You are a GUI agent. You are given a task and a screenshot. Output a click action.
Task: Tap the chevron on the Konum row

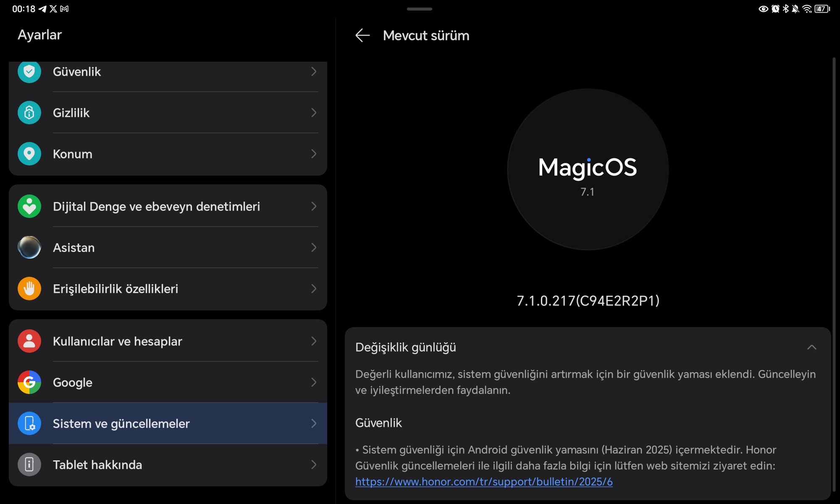[314, 154]
